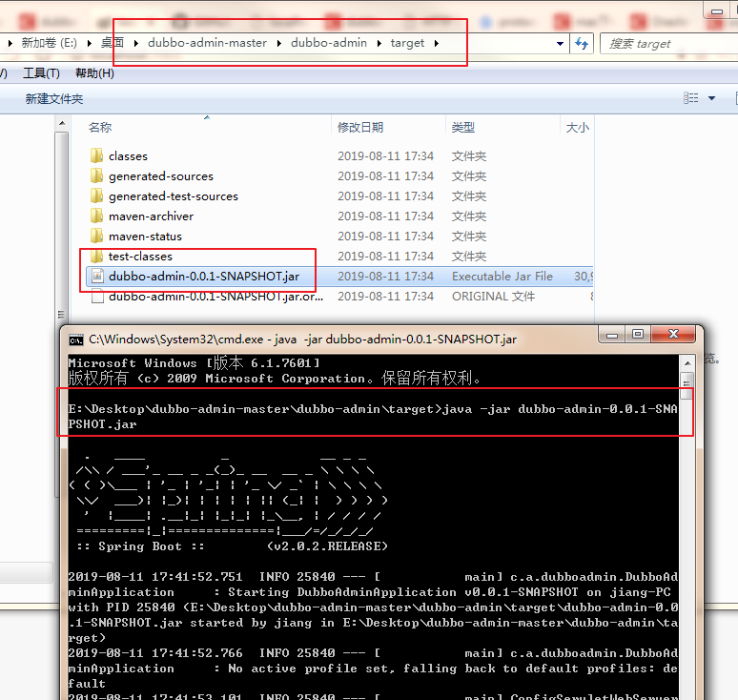Screen dimensions: 738x700
Task: Expand the breadcrumb arrow after 新加卷 (E:)
Action: coord(89,43)
